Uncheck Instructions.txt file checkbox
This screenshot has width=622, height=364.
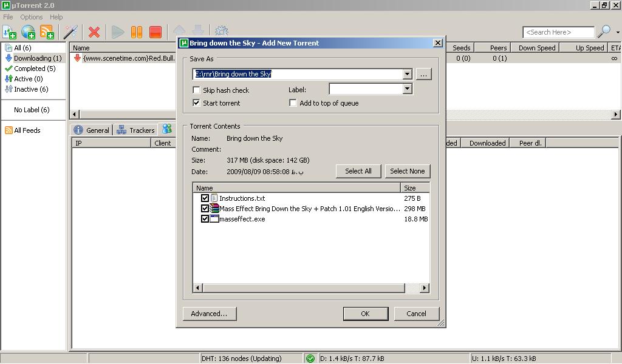[x=205, y=198]
